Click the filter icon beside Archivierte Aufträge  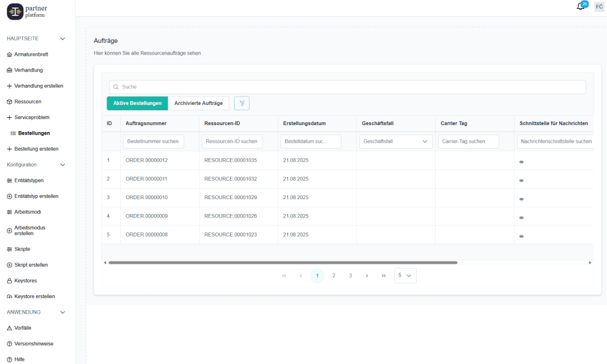[242, 103]
